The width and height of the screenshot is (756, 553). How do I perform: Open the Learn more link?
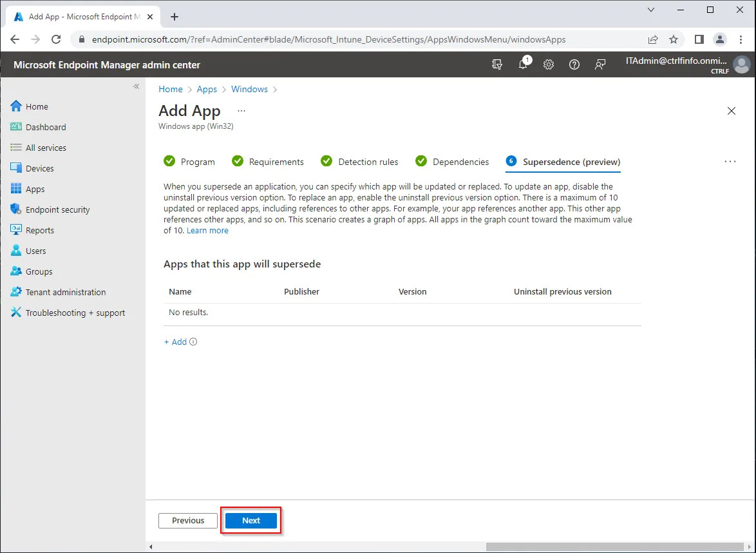[x=207, y=230]
